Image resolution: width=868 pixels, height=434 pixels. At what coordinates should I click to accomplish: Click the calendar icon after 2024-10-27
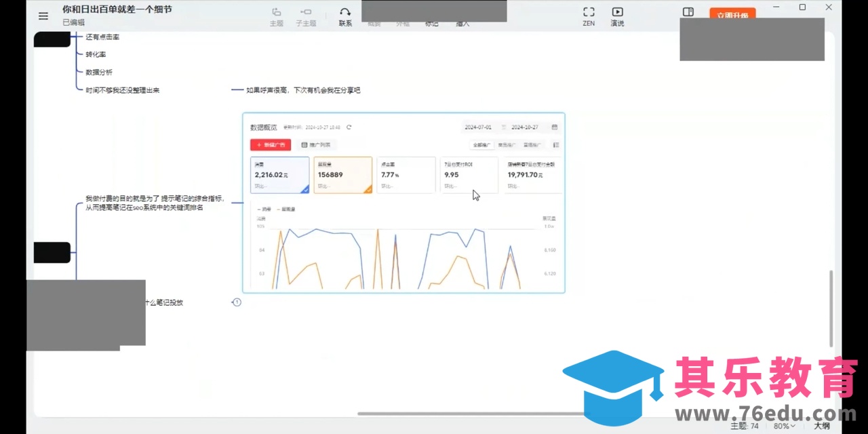(x=555, y=127)
